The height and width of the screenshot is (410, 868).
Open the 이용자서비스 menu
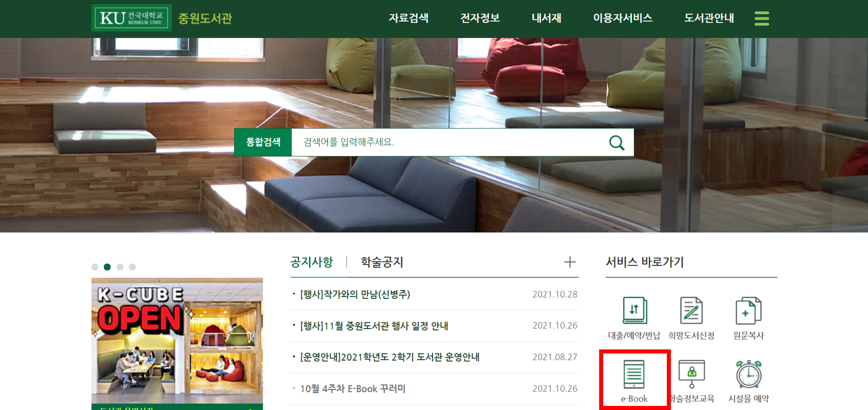(623, 18)
